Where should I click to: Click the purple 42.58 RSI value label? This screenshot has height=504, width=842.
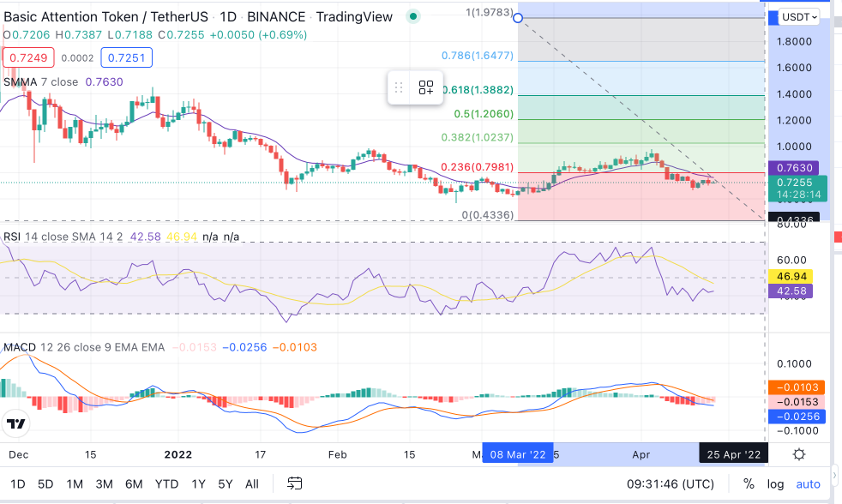[x=791, y=291]
